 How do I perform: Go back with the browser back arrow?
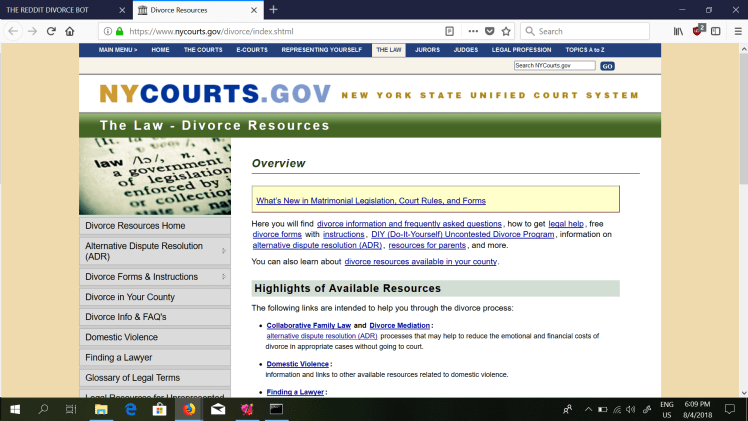click(13, 31)
